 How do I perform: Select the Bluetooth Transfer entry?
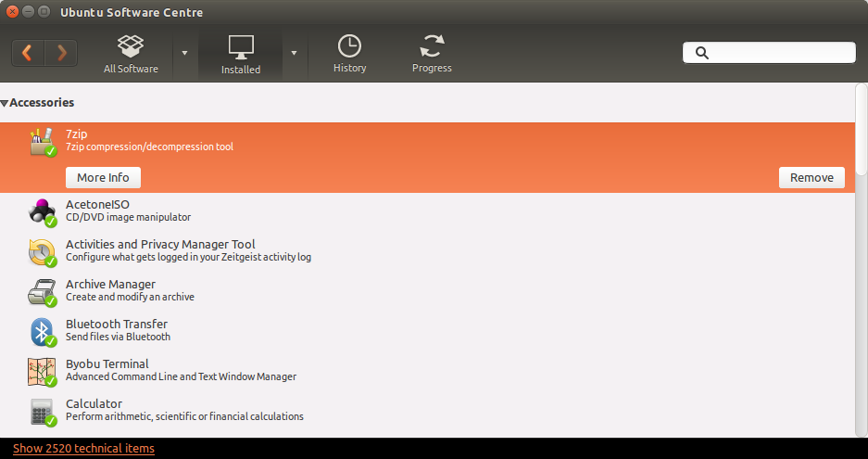pyautogui.click(x=117, y=324)
